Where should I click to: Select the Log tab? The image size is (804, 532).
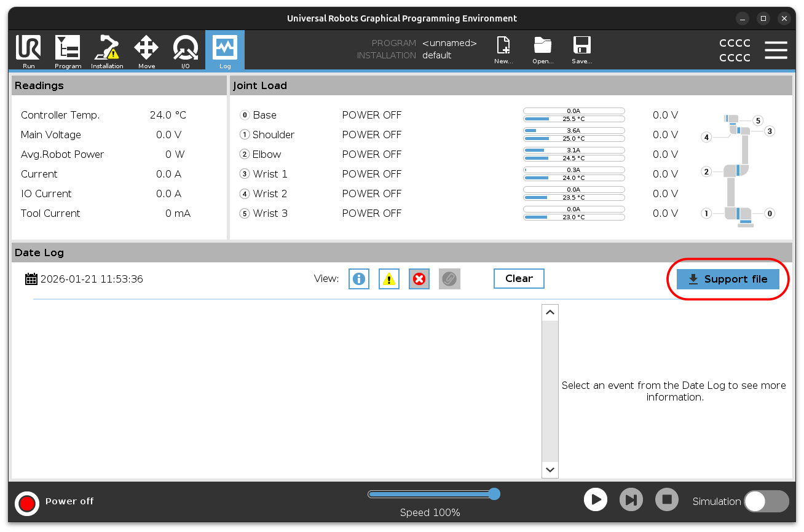pos(225,51)
